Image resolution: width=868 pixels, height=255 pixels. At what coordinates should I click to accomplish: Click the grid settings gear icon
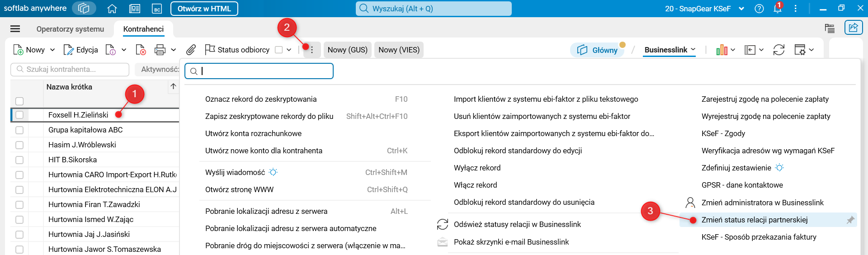tap(800, 50)
